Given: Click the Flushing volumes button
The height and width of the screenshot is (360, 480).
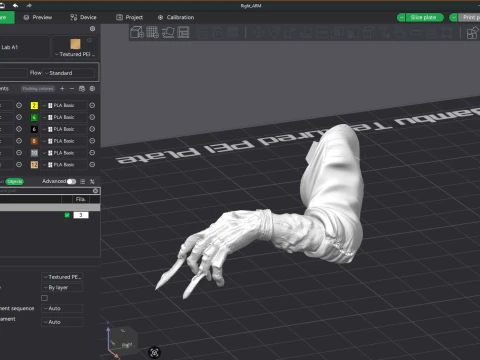Looking at the screenshot, I should point(38,88).
